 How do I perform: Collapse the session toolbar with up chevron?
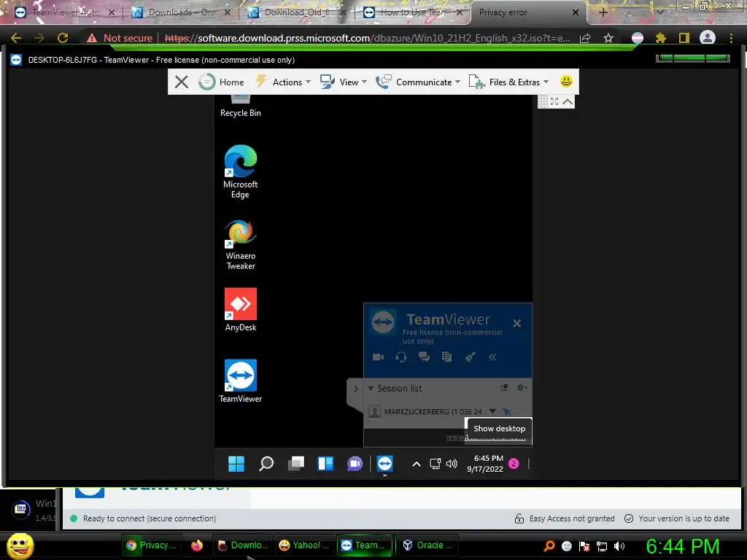click(568, 101)
